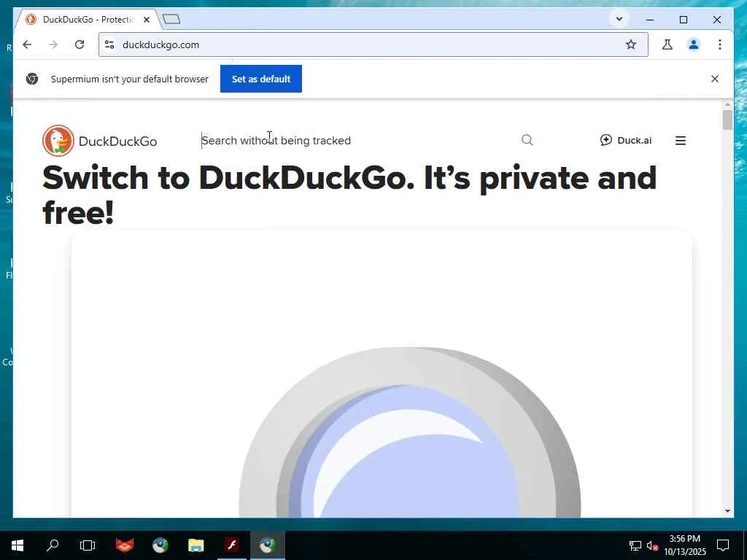Dismiss the default browser infobar
Image resolution: width=747 pixels, height=560 pixels.
point(715,79)
